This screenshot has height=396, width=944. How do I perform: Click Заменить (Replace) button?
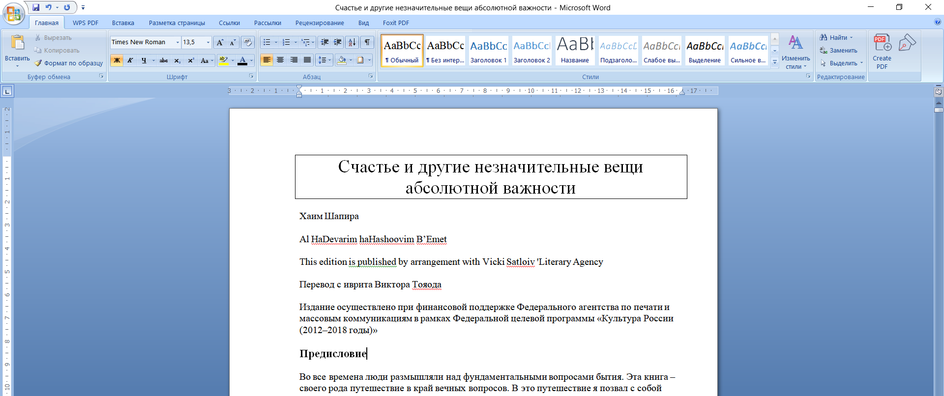[838, 50]
